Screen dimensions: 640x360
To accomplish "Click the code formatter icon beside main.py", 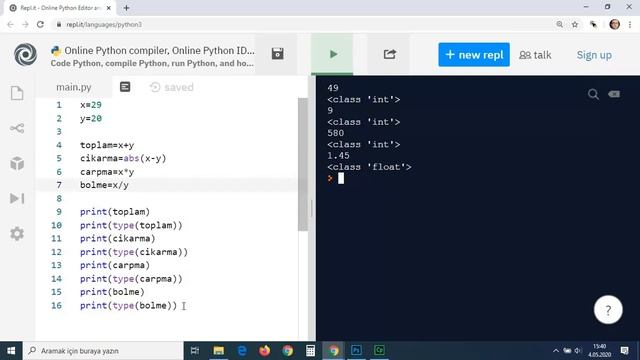I will (x=125, y=87).
